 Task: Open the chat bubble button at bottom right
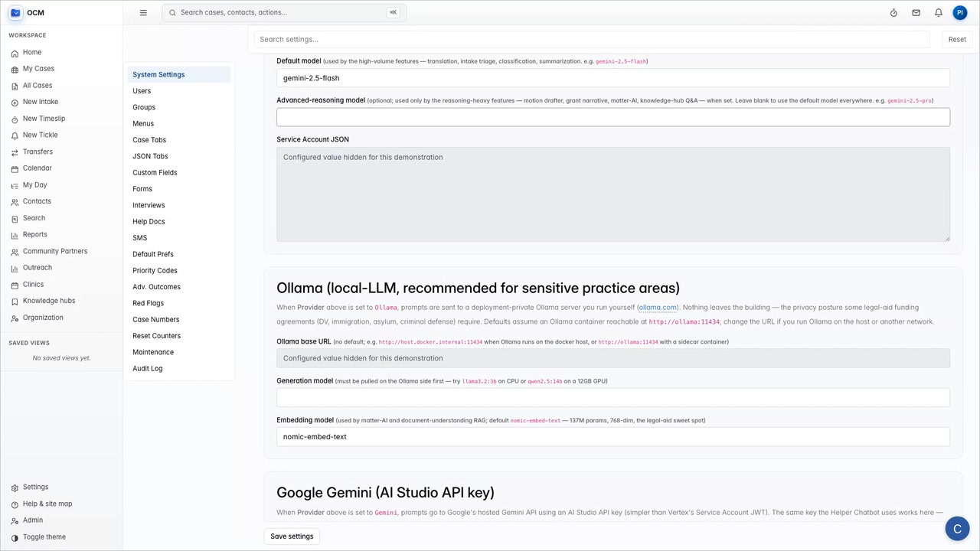957,529
